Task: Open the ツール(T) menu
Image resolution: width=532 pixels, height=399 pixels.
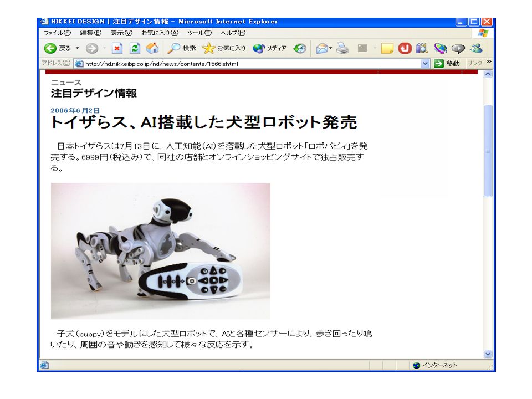Action: (x=199, y=33)
